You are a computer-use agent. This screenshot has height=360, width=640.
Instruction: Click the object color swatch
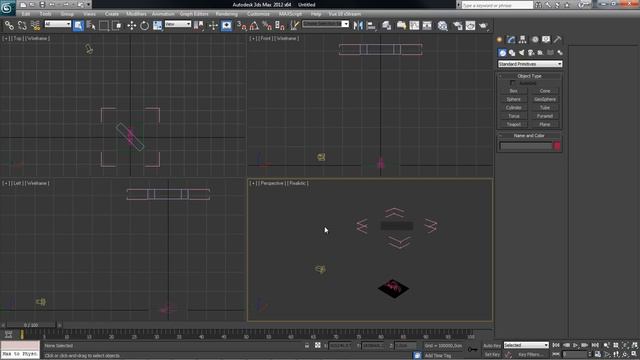[557, 146]
